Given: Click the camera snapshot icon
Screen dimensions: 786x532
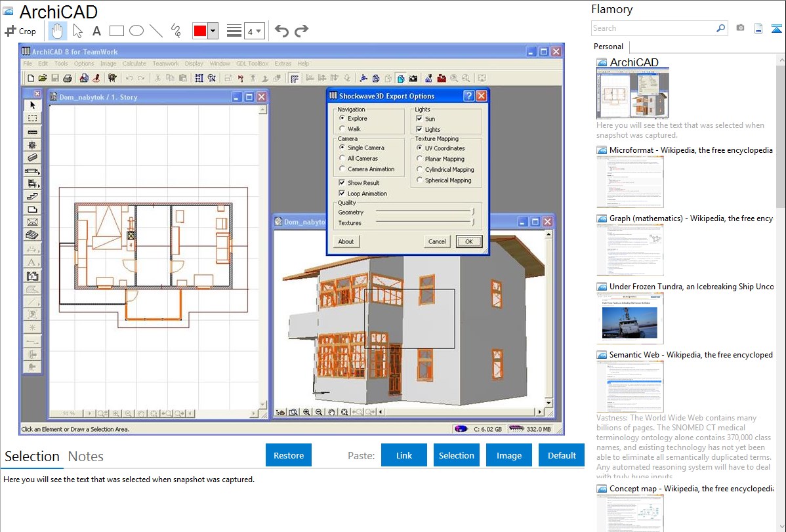Looking at the screenshot, I should coord(740,28).
